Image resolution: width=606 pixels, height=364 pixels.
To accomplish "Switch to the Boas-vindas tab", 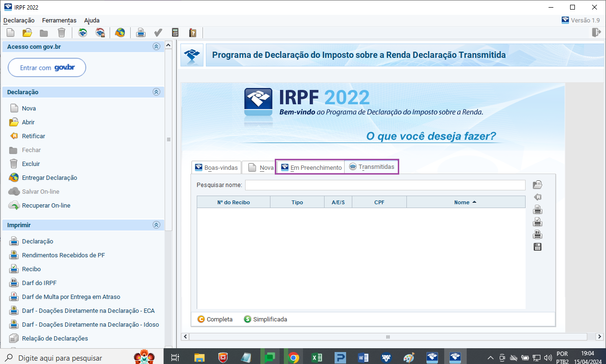I will pos(216,167).
